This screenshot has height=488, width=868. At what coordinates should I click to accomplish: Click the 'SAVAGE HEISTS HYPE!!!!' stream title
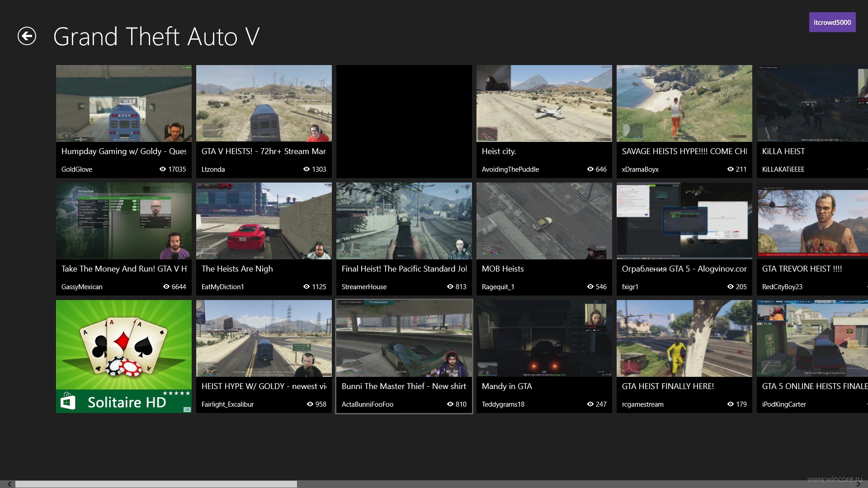pos(684,151)
